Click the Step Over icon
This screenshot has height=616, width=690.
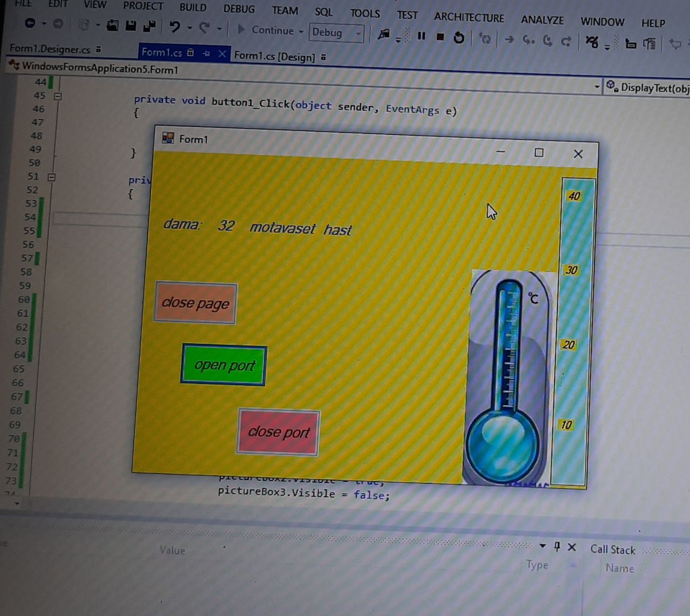tap(548, 40)
